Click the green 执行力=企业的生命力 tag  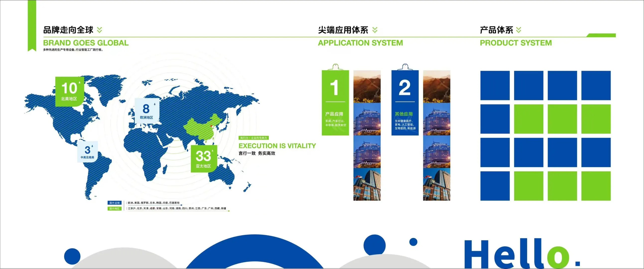[x=254, y=138]
